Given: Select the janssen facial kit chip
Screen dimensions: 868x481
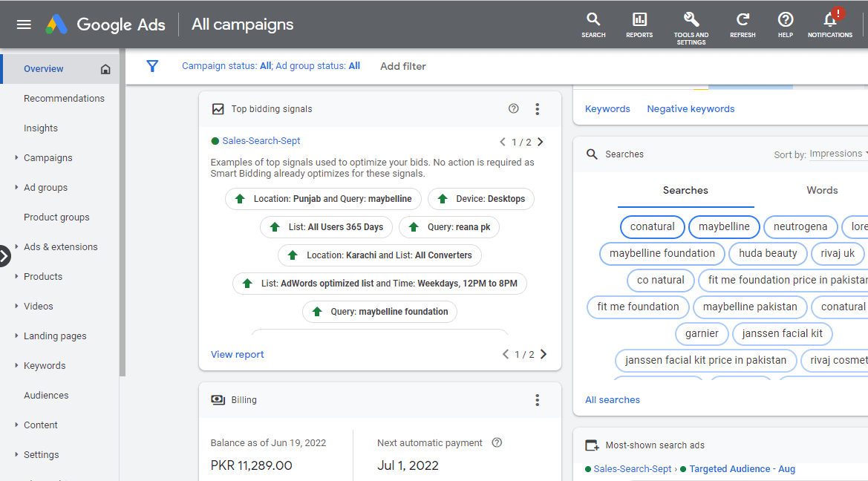Looking at the screenshot, I should point(782,334).
